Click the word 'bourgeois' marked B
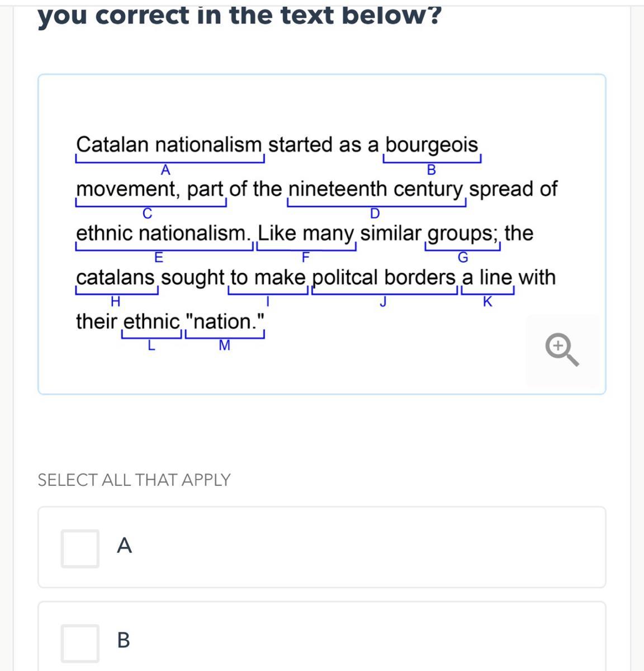Screen dimensions: 644x671 click(x=432, y=145)
